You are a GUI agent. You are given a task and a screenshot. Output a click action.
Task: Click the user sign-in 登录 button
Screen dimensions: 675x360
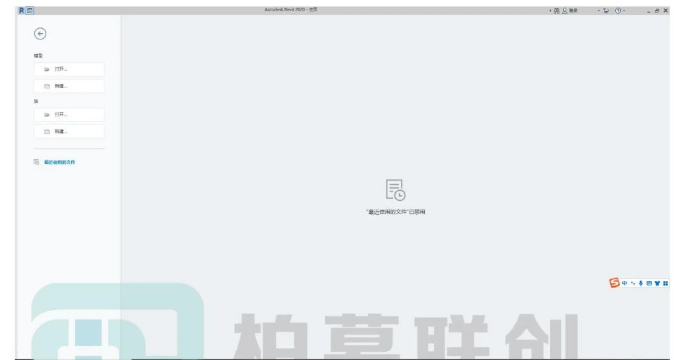[x=570, y=11]
